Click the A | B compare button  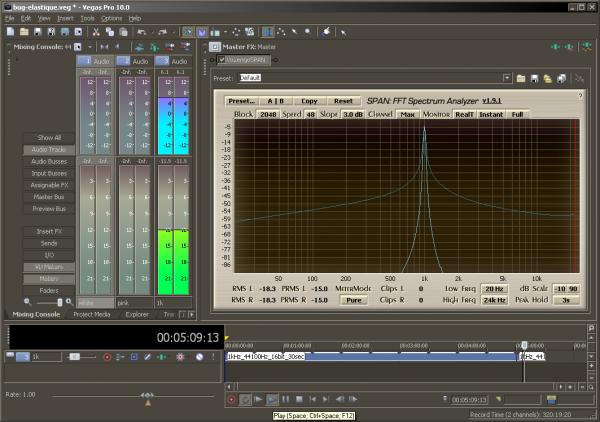276,101
